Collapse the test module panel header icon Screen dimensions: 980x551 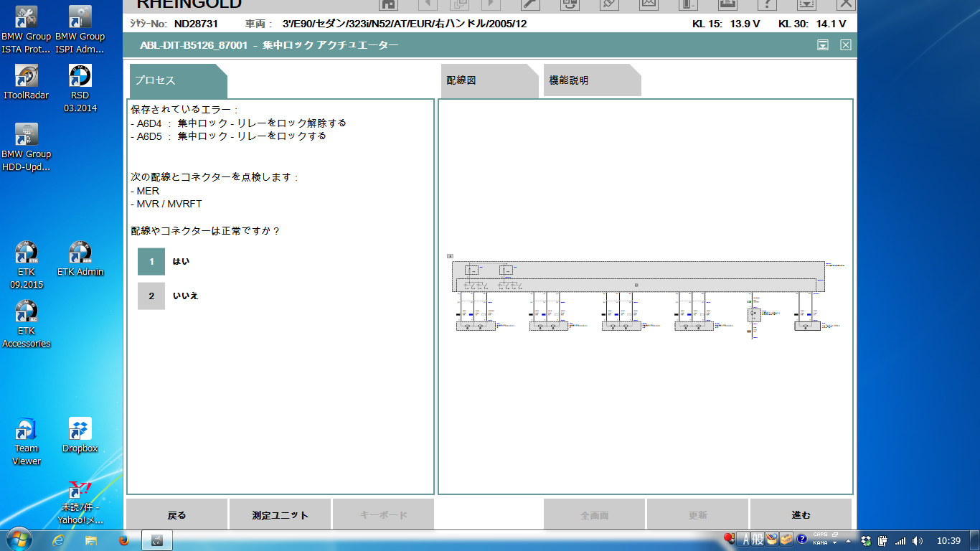pos(823,45)
